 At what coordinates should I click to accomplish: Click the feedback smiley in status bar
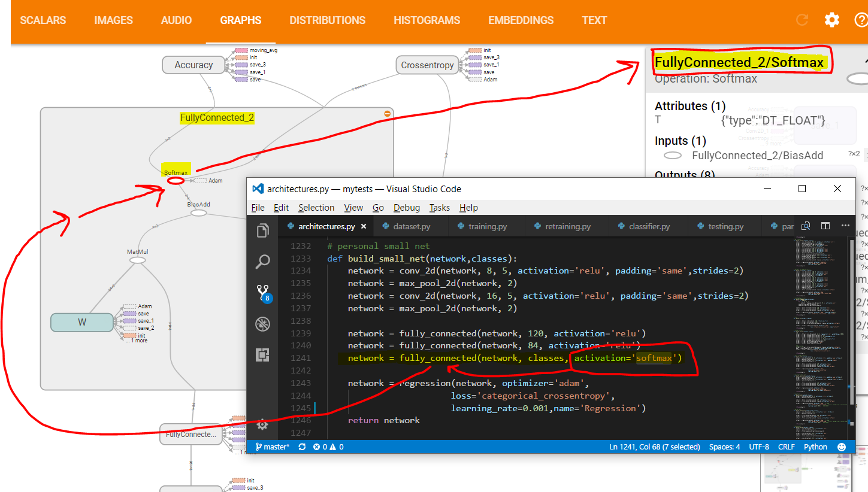(x=842, y=447)
